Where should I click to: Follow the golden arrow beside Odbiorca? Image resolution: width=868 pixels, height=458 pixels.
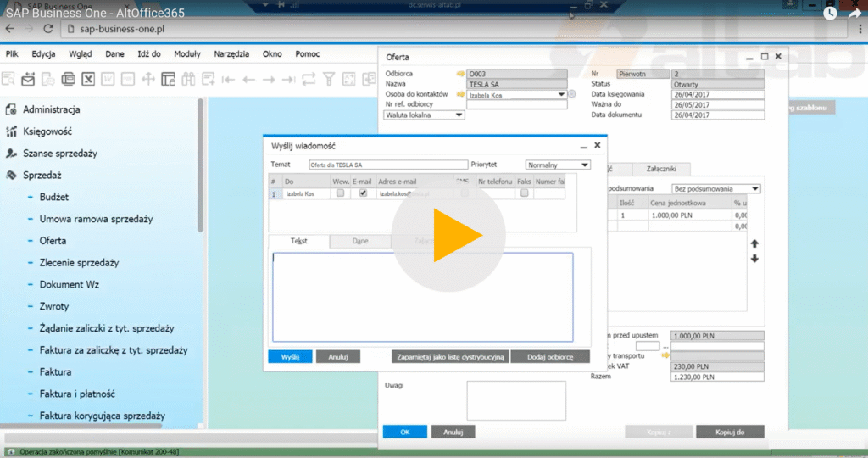(460, 74)
